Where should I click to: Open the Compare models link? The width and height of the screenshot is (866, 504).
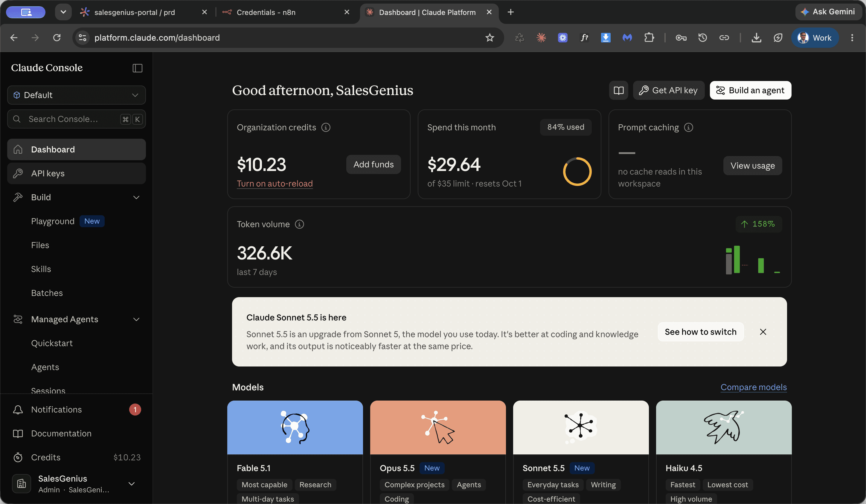(x=754, y=387)
